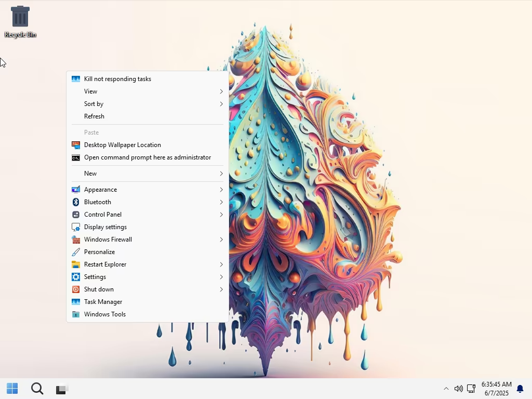Select the Task Manager label
This screenshot has width=532, height=399.
click(103, 302)
